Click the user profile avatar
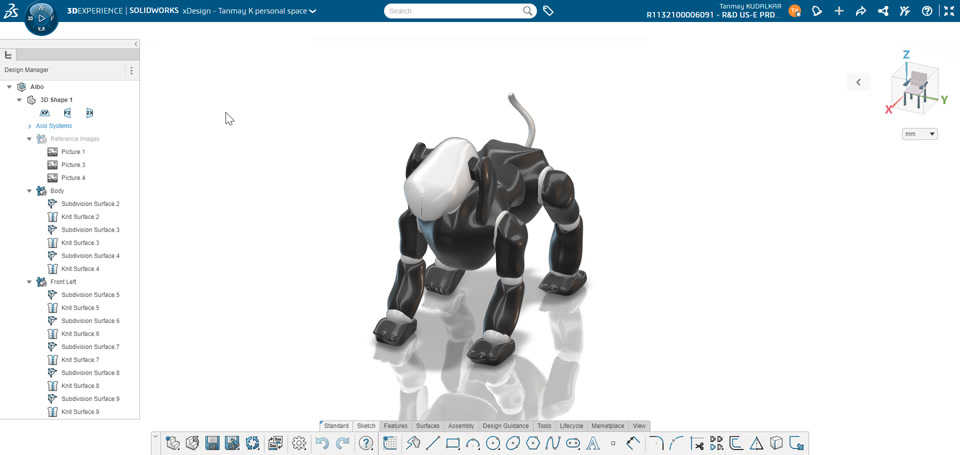Image resolution: width=960 pixels, height=455 pixels. click(x=795, y=10)
